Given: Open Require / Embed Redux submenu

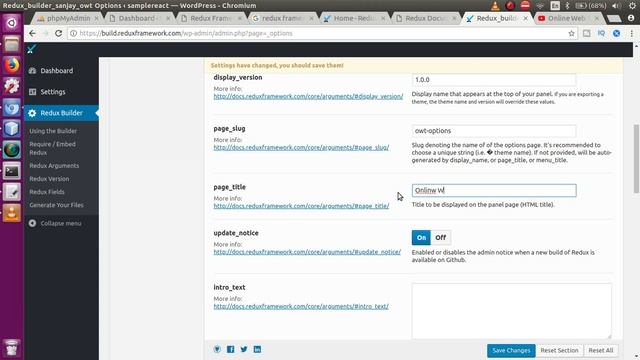Looking at the screenshot, I should [52, 148].
